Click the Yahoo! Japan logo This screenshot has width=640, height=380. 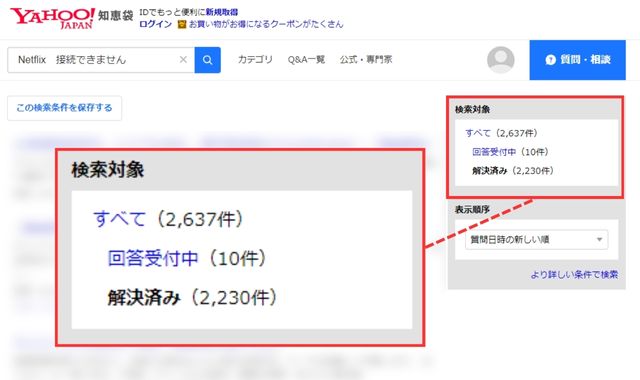click(x=52, y=18)
